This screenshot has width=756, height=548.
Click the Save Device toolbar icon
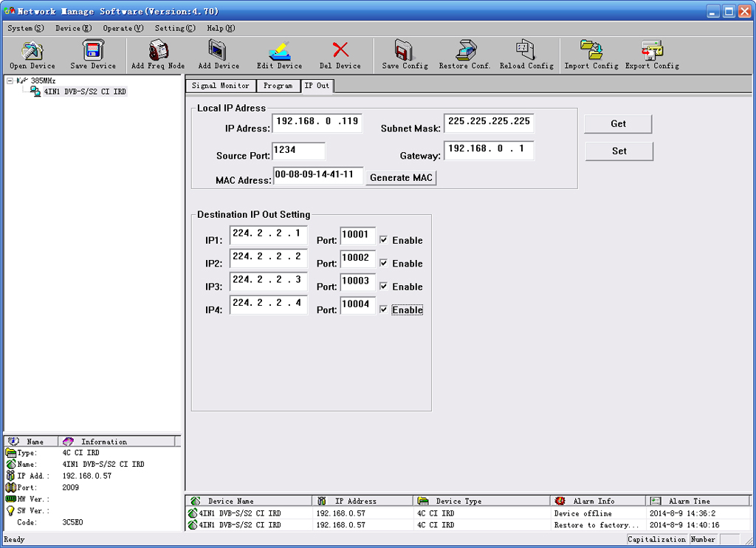[92, 50]
